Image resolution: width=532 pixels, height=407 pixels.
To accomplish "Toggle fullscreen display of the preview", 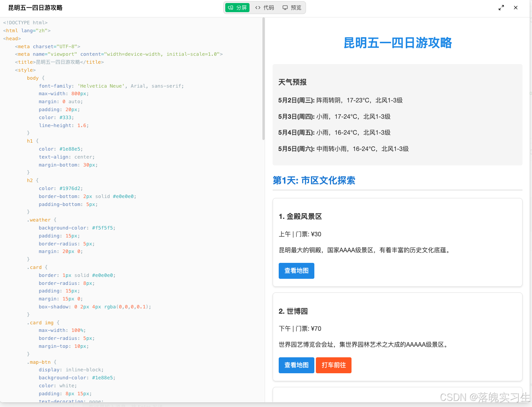I will pos(501,7).
